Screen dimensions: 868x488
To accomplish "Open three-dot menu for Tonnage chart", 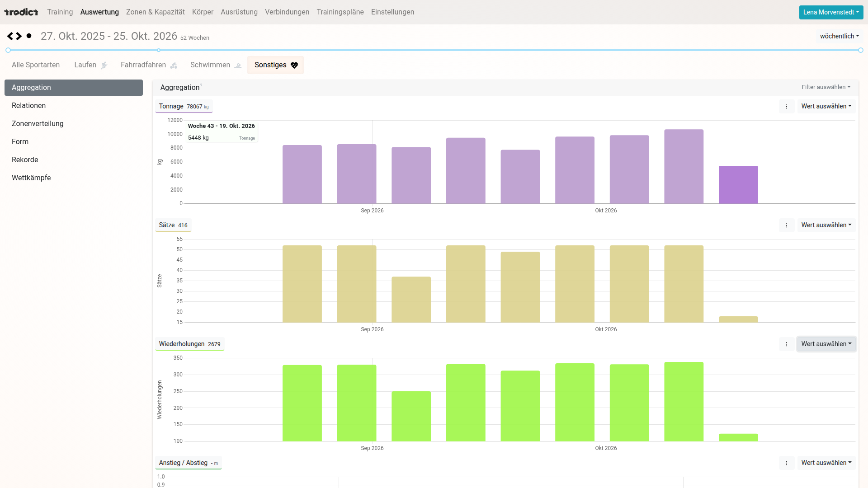I will (787, 107).
